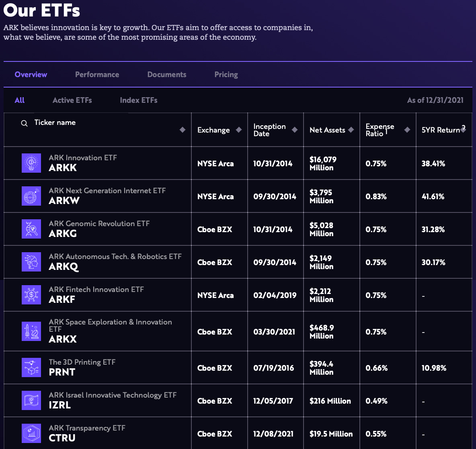Click the Israel Innovative Technology flag icon
Viewport: 476px width, 449px height.
[x=31, y=400]
